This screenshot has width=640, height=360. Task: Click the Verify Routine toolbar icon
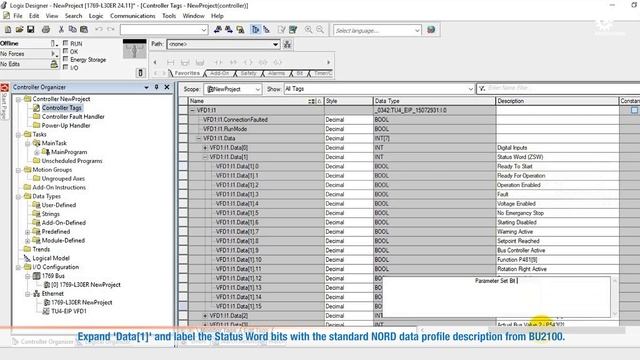(282, 30)
